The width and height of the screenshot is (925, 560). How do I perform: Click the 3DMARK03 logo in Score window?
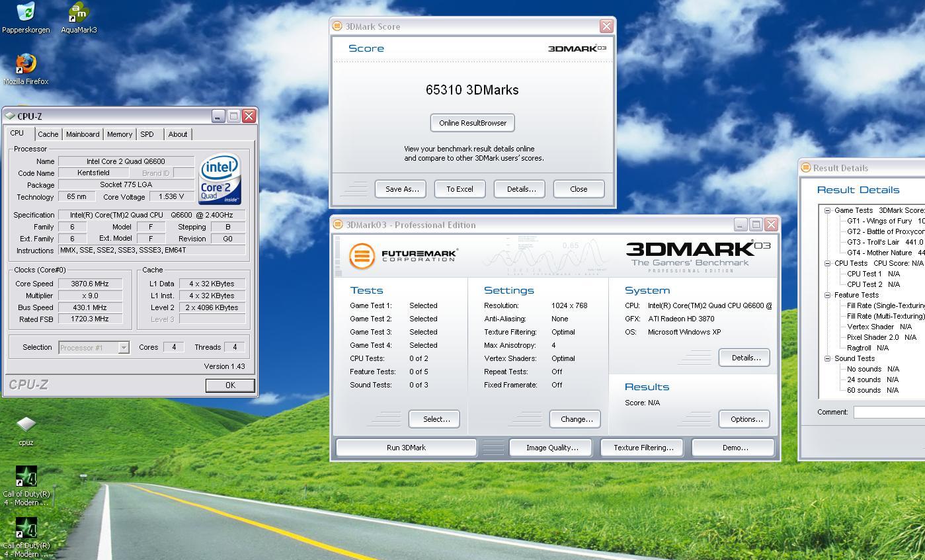[577, 48]
